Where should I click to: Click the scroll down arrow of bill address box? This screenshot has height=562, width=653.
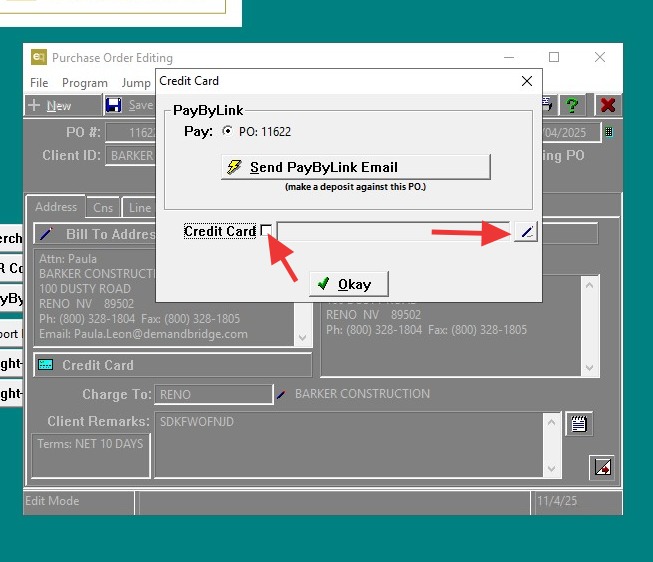coord(303,337)
